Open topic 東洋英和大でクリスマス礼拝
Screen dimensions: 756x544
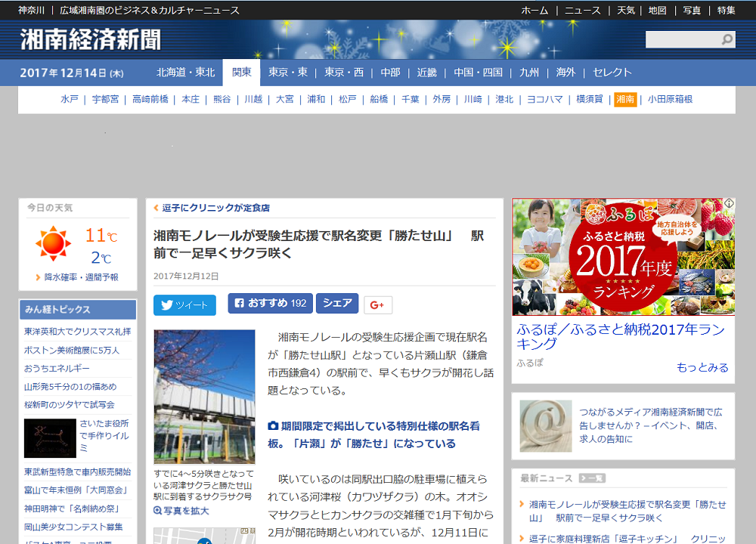[x=78, y=332]
